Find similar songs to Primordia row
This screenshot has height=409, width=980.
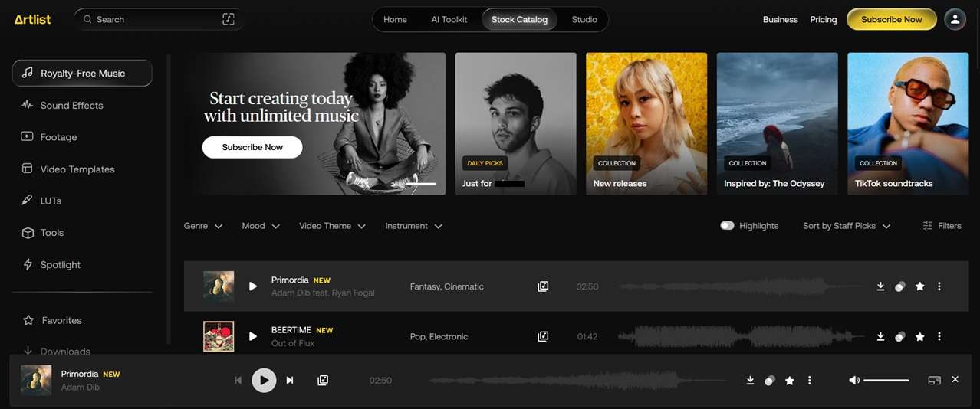click(543, 286)
